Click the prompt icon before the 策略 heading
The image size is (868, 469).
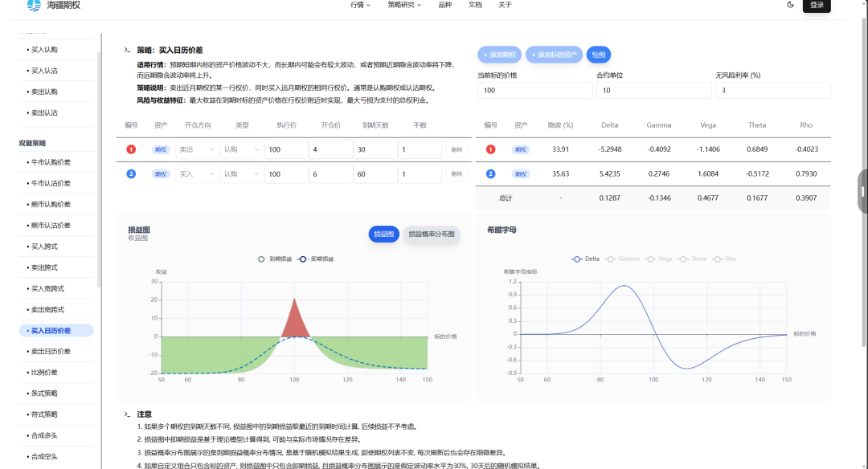(127, 50)
